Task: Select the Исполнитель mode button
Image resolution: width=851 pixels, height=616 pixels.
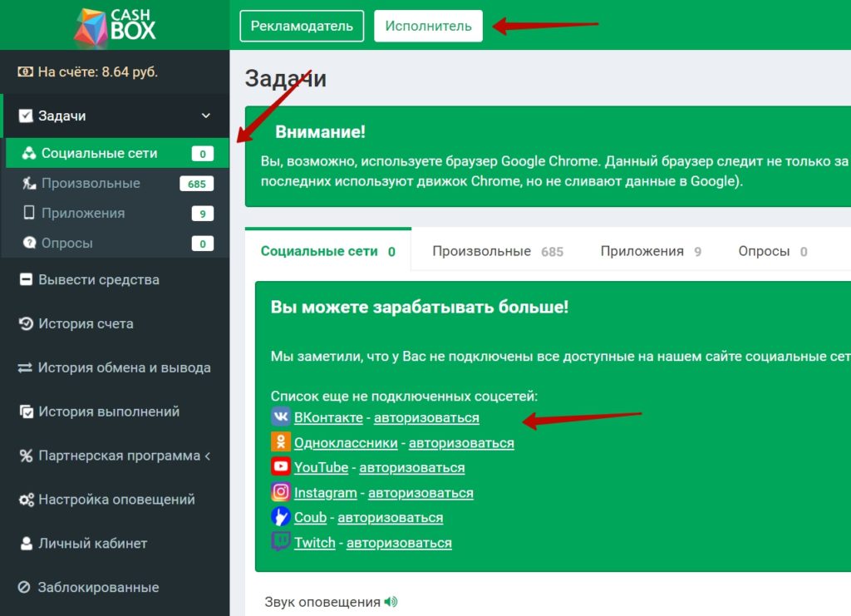Action: (x=428, y=26)
